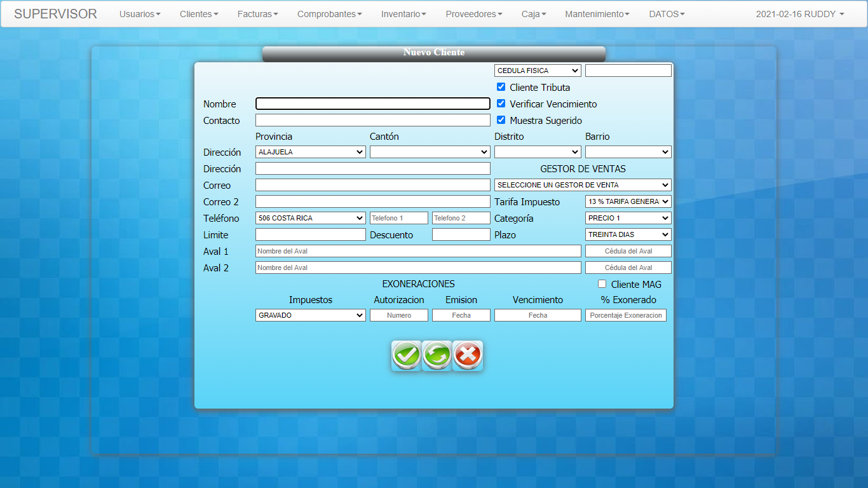
Task: Open the 2021-02-16 RUDDY user menu
Action: tap(799, 14)
